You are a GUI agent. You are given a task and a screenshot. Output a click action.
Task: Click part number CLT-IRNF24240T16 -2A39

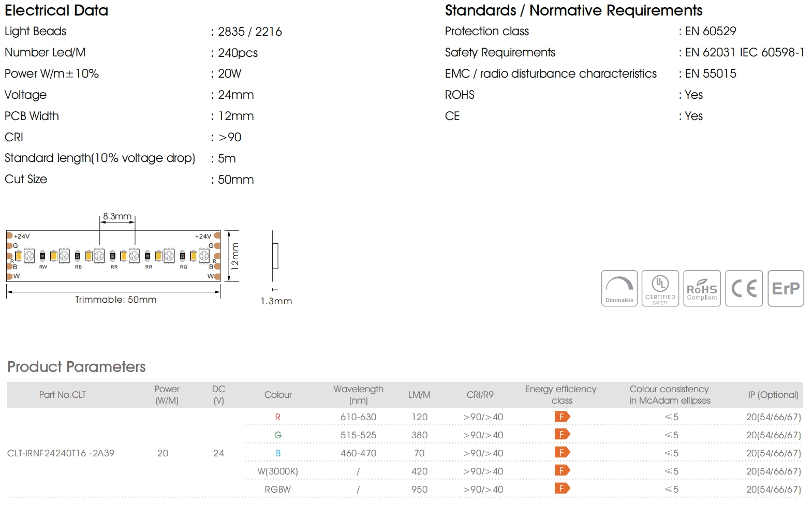point(61,453)
